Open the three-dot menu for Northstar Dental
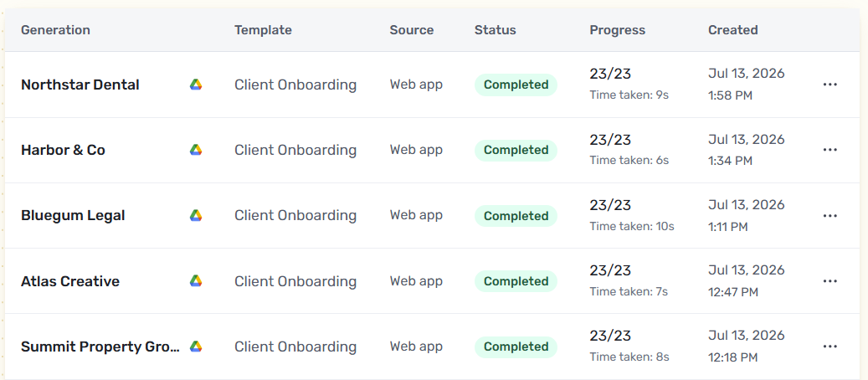This screenshot has height=380, width=868. (x=829, y=85)
